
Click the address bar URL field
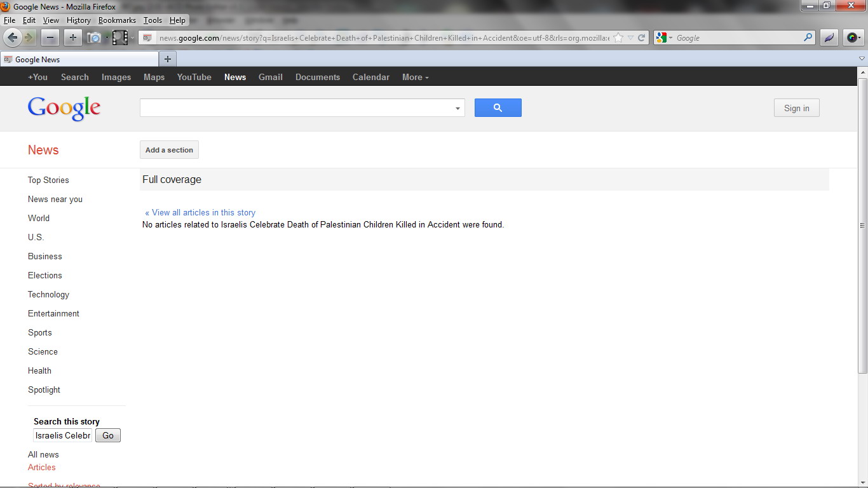(x=383, y=37)
